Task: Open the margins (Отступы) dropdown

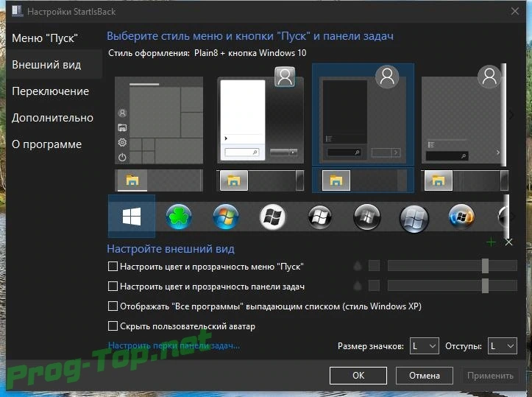Action: (x=502, y=346)
